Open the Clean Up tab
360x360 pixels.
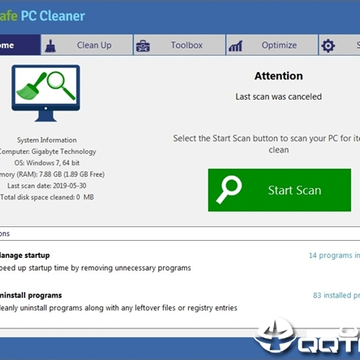pyautogui.click(x=87, y=45)
